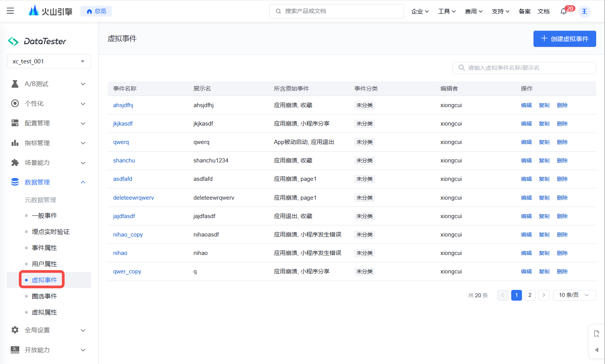Click 删除 for the nihao_copy row

tap(562, 235)
